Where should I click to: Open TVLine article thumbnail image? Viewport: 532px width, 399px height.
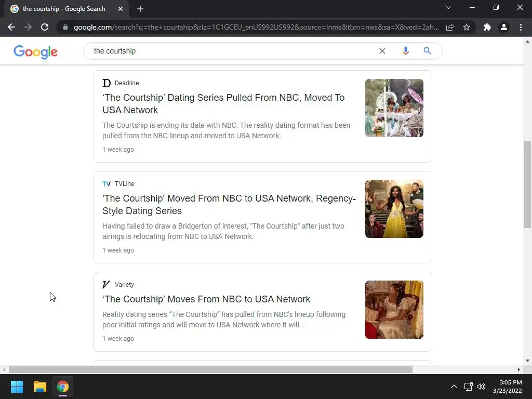click(394, 209)
